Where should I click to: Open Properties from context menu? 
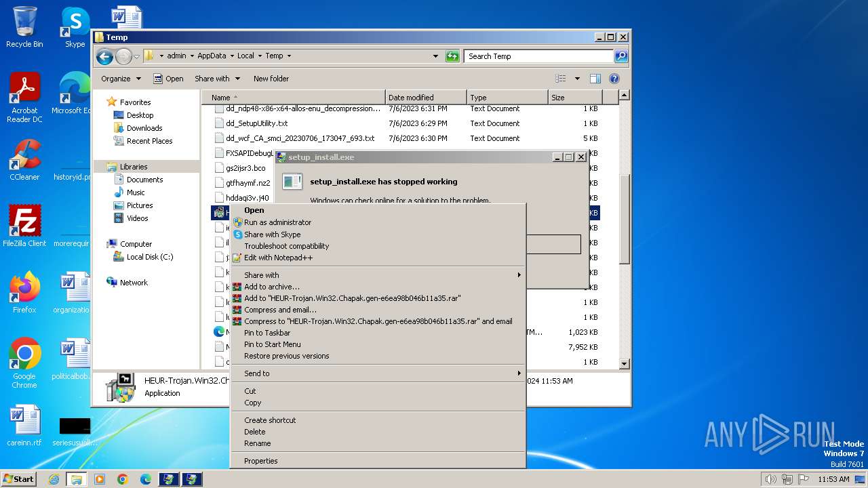(378, 461)
